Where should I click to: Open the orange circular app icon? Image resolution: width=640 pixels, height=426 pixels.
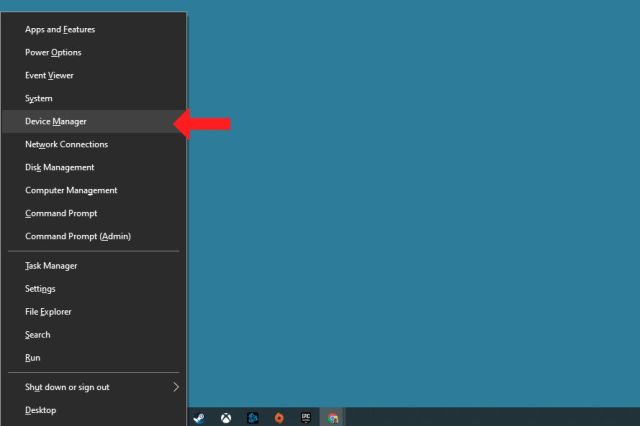pos(279,418)
